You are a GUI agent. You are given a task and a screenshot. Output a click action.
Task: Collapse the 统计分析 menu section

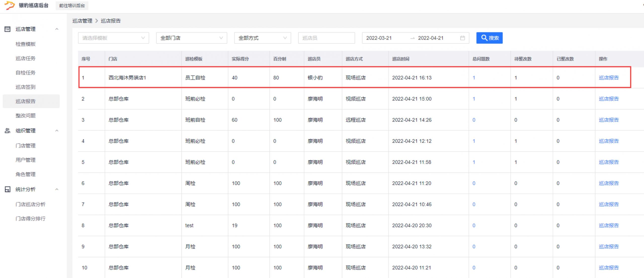(x=57, y=189)
